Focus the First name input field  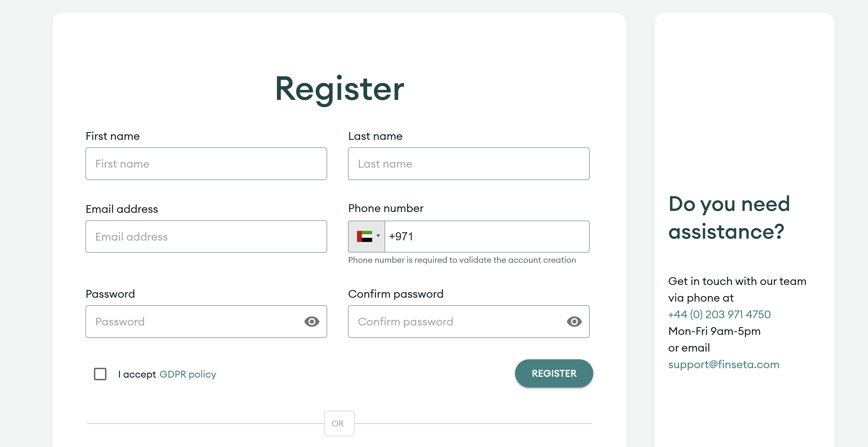206,164
